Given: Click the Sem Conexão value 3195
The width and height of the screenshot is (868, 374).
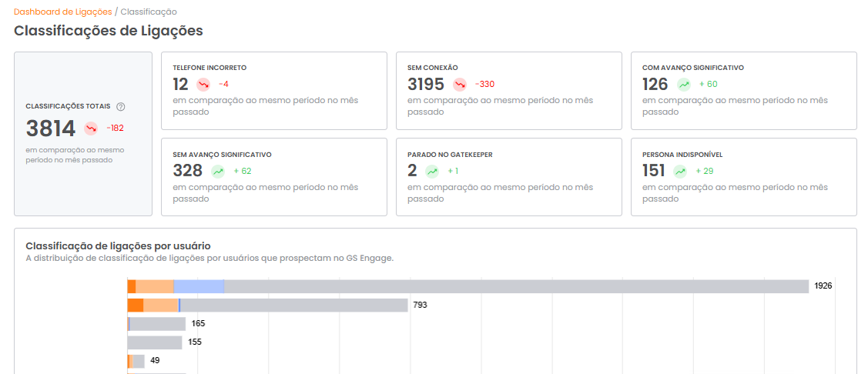Looking at the screenshot, I should click(x=426, y=84).
